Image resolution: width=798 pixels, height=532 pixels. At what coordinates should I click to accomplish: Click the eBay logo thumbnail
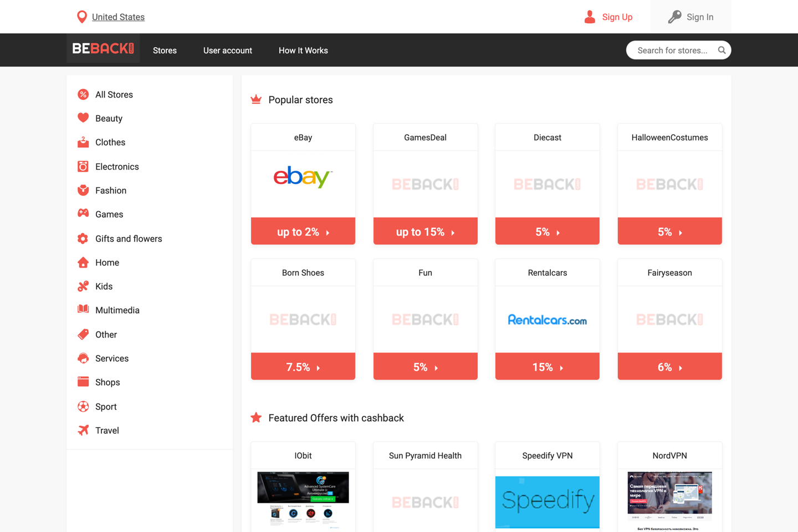coord(303,177)
